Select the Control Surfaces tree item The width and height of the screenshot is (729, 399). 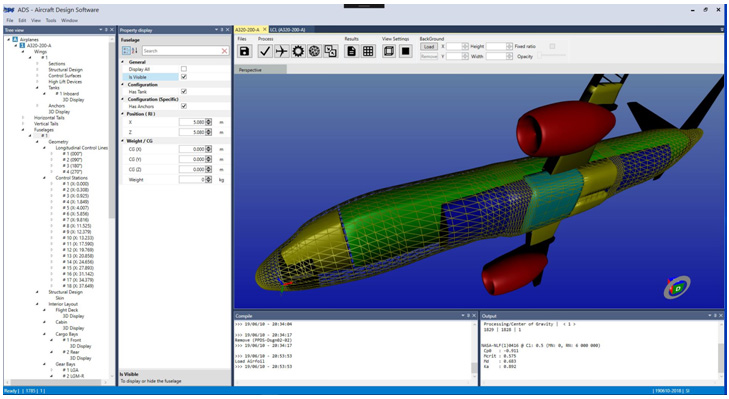point(65,75)
